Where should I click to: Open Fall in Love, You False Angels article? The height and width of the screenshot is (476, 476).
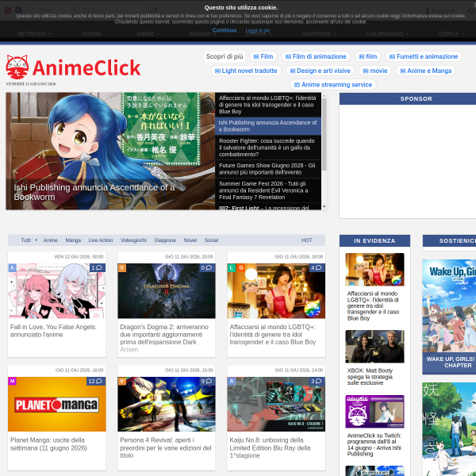click(x=53, y=331)
